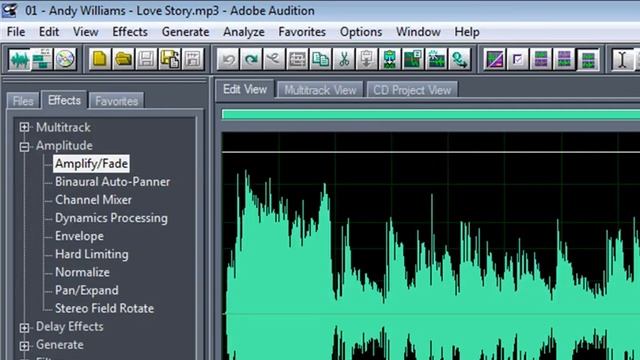
Task: Open the Help menu
Action: click(x=467, y=32)
